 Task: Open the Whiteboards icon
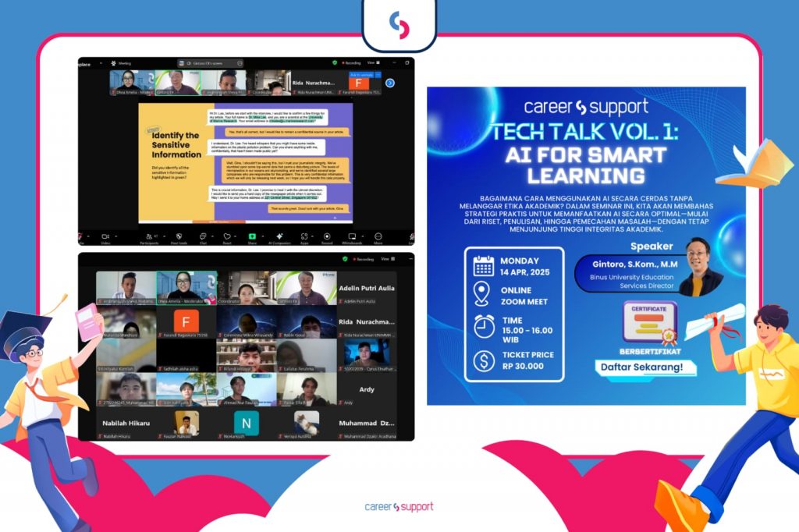click(352, 236)
